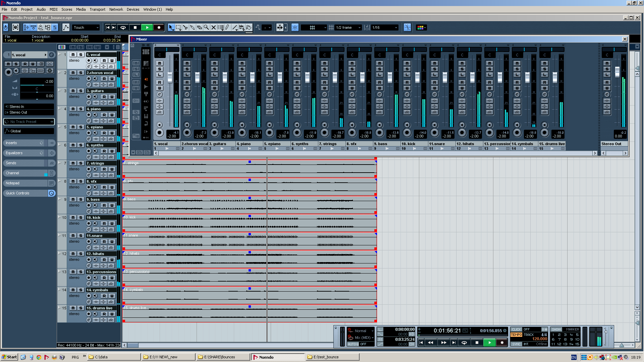The height and width of the screenshot is (362, 644).
Task: Toggle the TEMPO track button
Action: (x=517, y=335)
